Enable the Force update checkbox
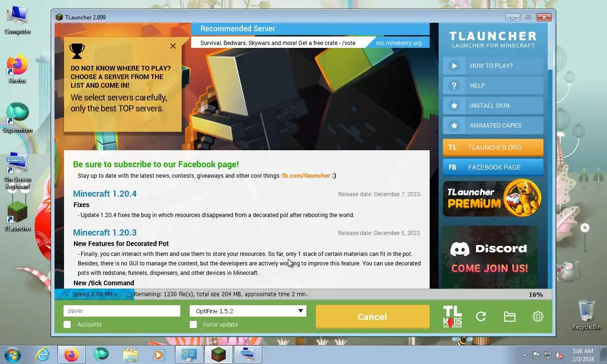This screenshot has height=364, width=607. (x=193, y=325)
